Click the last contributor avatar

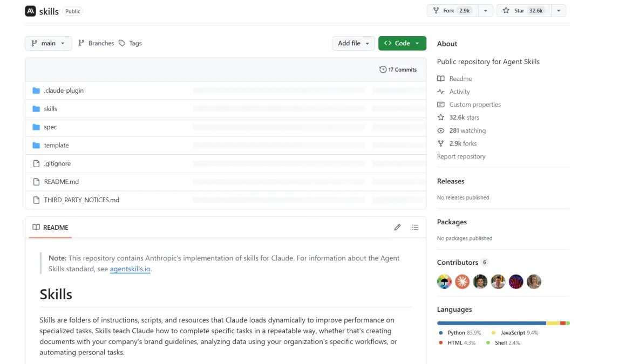(x=534, y=281)
